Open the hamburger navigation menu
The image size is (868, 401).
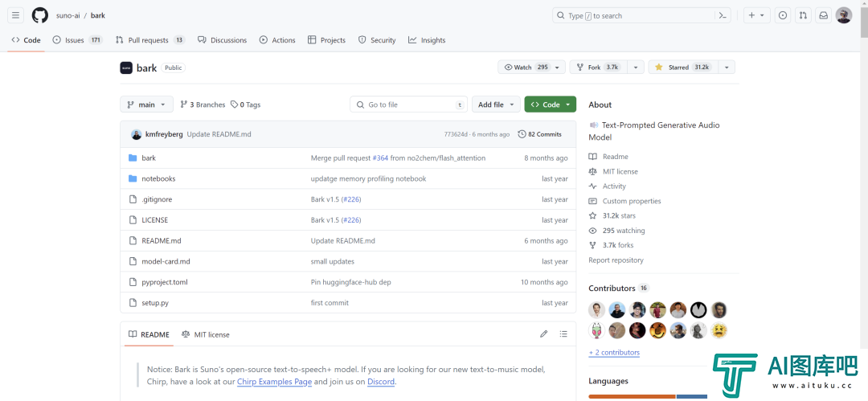pyautogui.click(x=16, y=15)
